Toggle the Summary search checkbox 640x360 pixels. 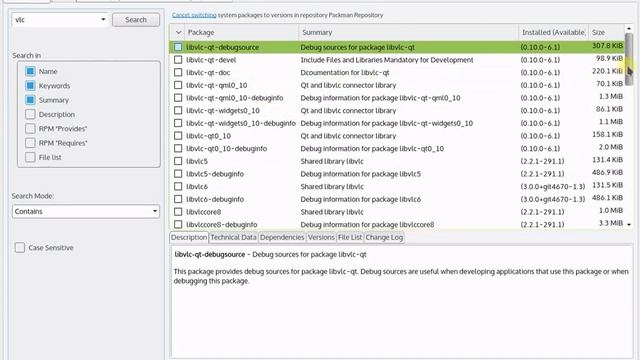pos(30,100)
